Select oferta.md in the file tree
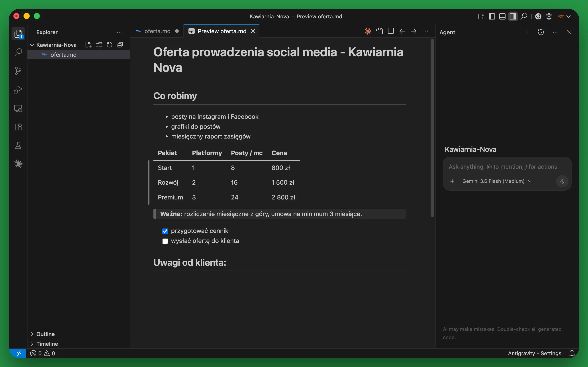Screen dimensions: 588x367 79,55
